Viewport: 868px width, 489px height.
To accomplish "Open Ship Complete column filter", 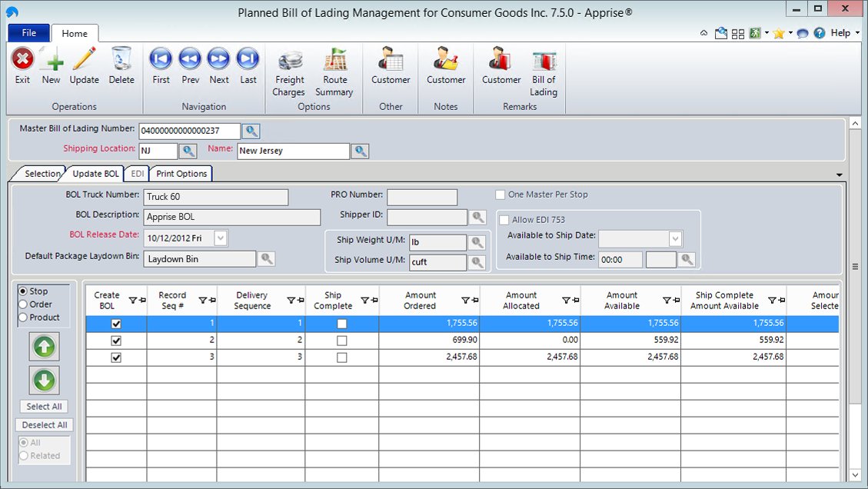I will [364, 300].
